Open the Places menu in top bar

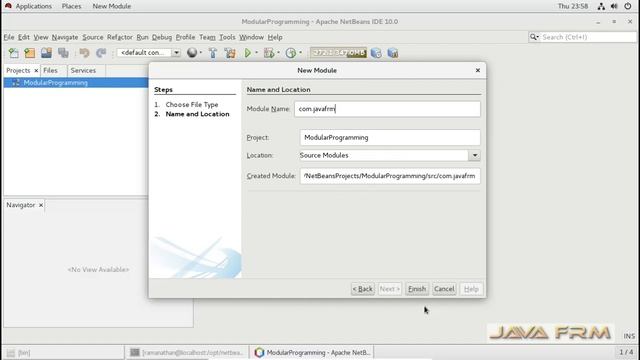71,6
